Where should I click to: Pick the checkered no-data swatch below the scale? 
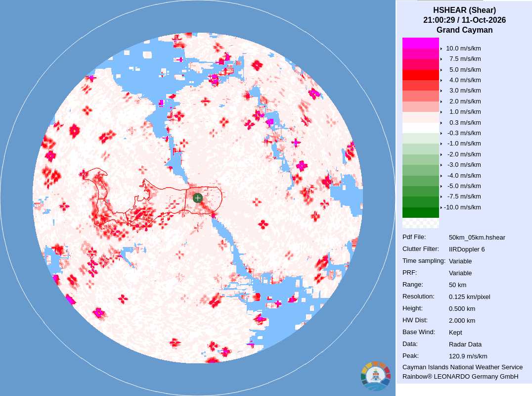pos(420,223)
